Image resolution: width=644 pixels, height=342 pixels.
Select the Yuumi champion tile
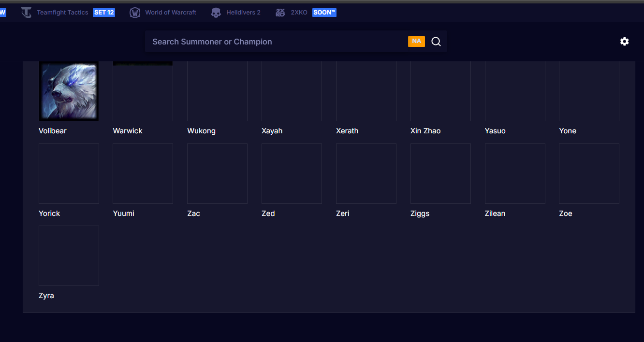pyautogui.click(x=143, y=173)
